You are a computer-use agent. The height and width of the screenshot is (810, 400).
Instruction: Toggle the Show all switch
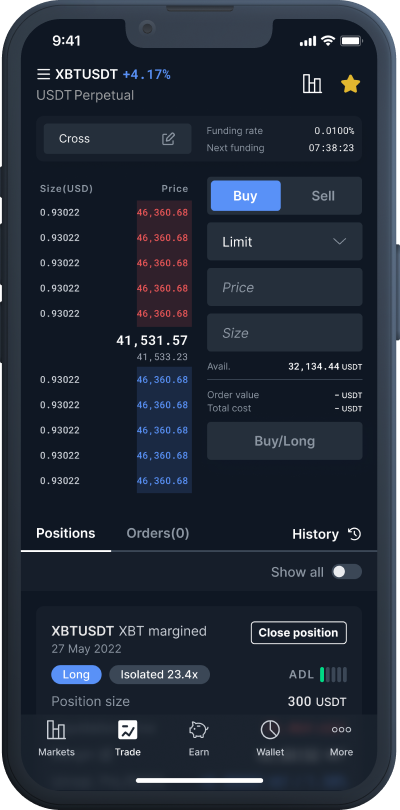[x=347, y=572]
